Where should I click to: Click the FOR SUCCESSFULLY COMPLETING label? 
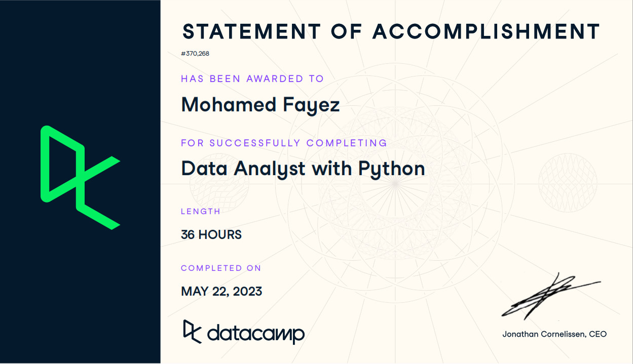point(284,143)
